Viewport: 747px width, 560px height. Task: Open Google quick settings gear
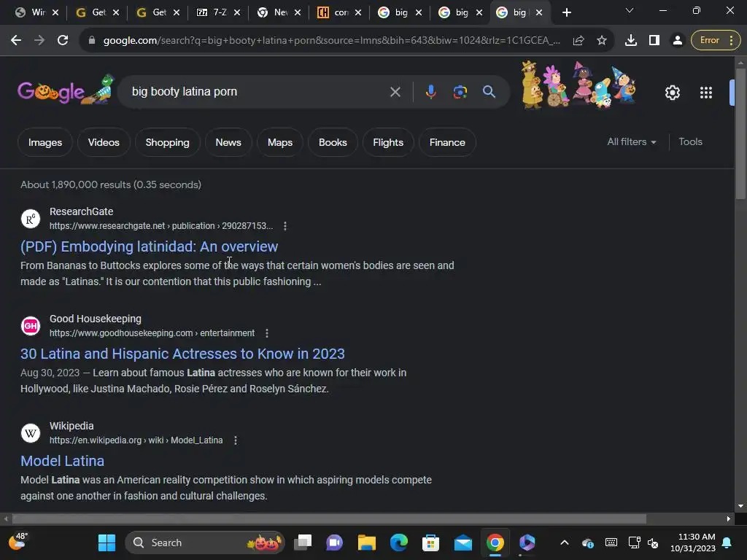pos(672,93)
